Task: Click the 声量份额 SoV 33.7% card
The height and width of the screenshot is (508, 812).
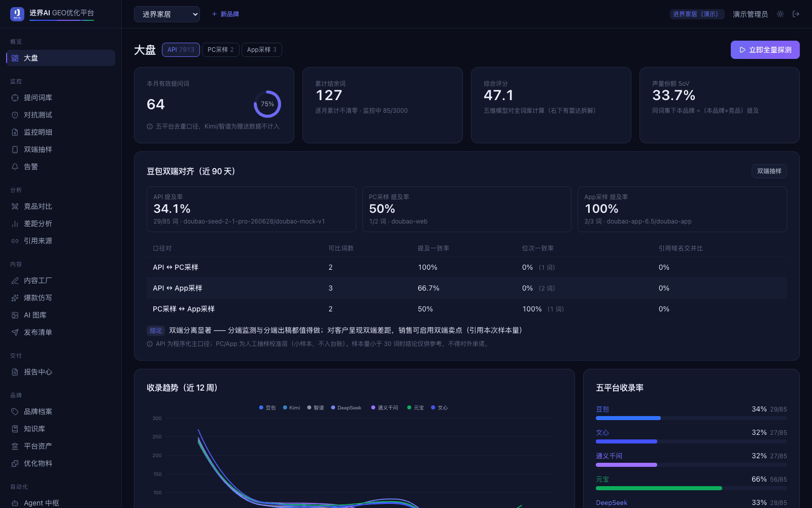Action: 720,105
